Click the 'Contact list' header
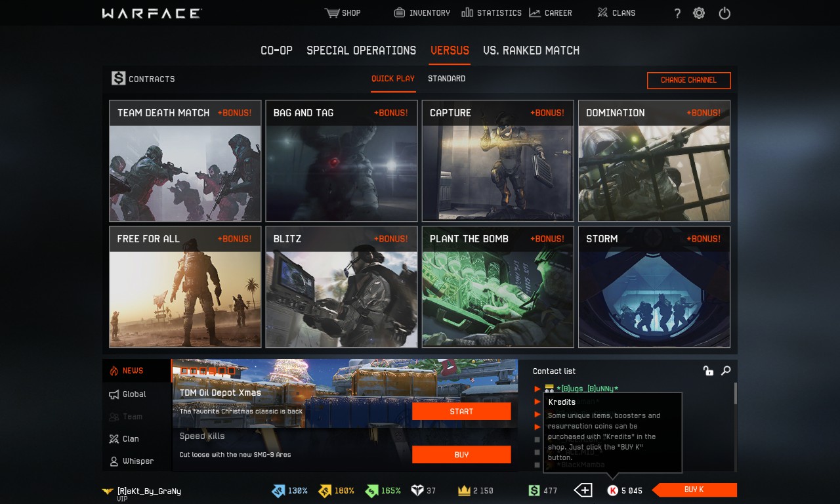 pos(555,371)
